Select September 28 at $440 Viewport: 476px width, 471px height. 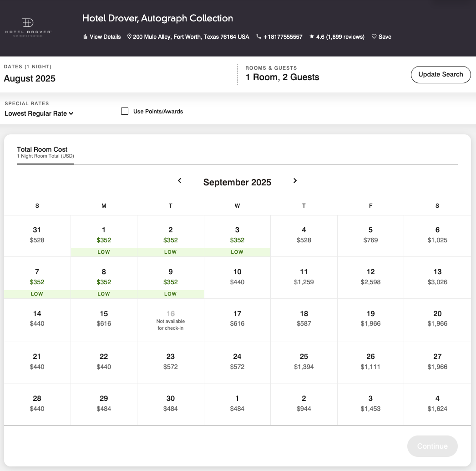(x=37, y=405)
